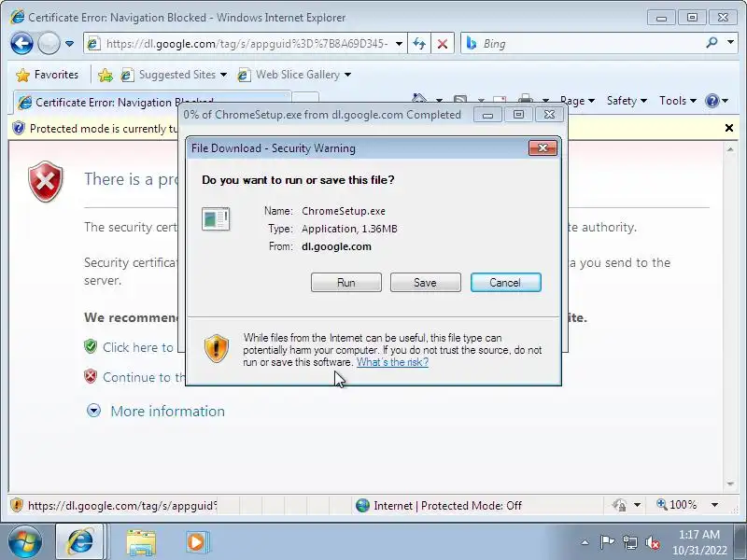Close the Protected mode information bar
The image size is (747, 560).
pyautogui.click(x=729, y=128)
